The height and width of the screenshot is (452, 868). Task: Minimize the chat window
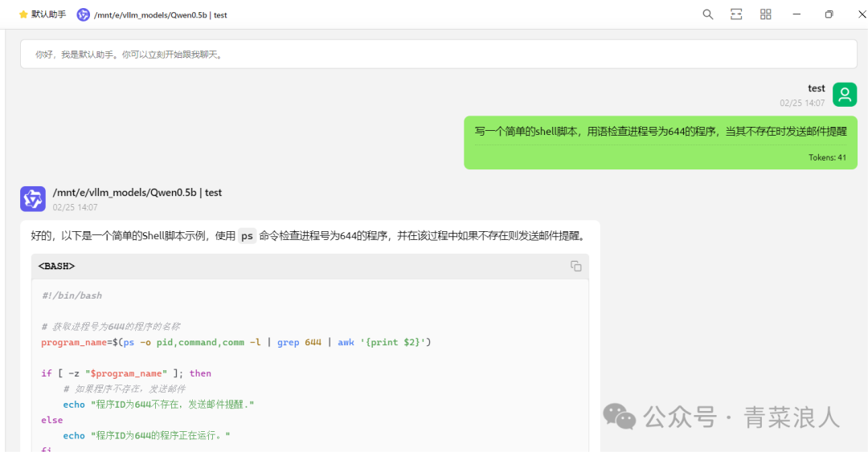[x=796, y=14]
